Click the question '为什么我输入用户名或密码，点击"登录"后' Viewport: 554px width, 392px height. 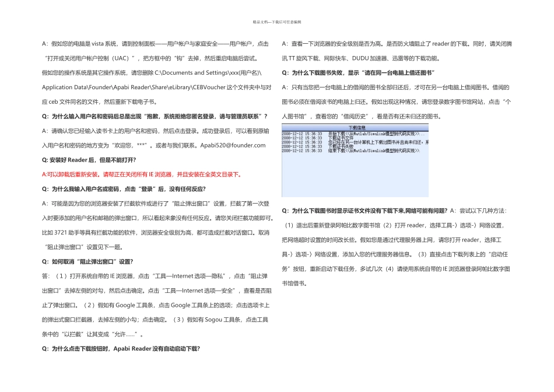[124, 189]
